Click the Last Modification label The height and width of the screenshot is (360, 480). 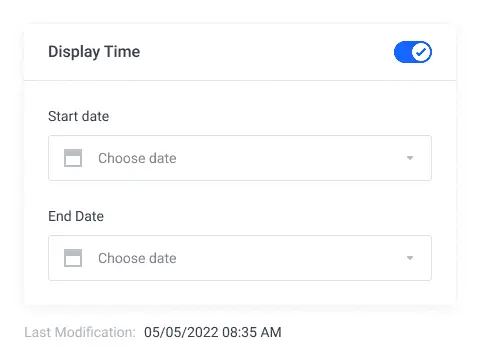(80, 332)
